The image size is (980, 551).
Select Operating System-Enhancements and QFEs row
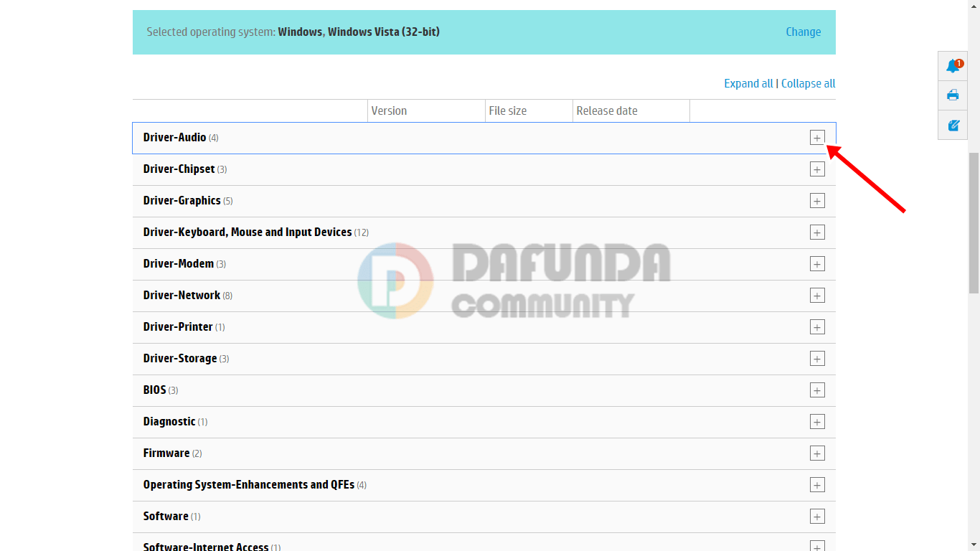coord(248,485)
